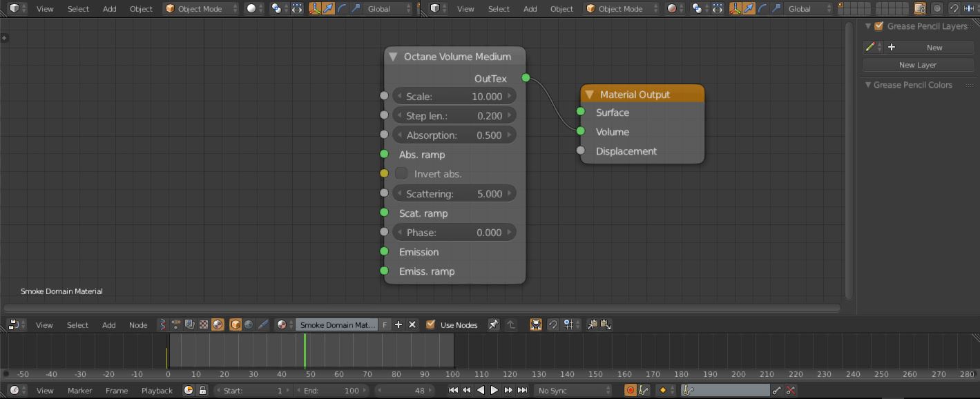Toggle the pin node tree icon
The image size is (980, 399).
pyautogui.click(x=493, y=324)
